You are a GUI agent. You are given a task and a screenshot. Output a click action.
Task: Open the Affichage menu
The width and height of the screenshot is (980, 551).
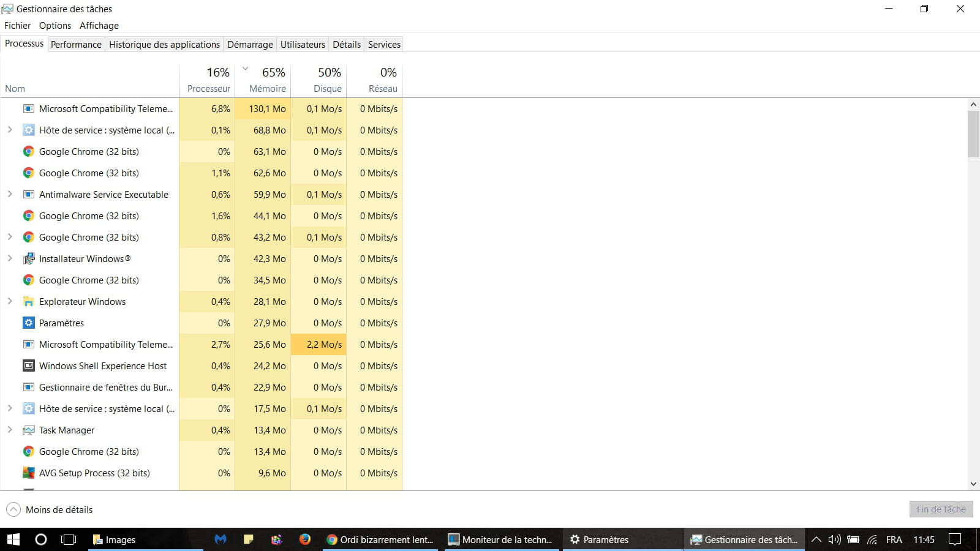[x=99, y=26]
